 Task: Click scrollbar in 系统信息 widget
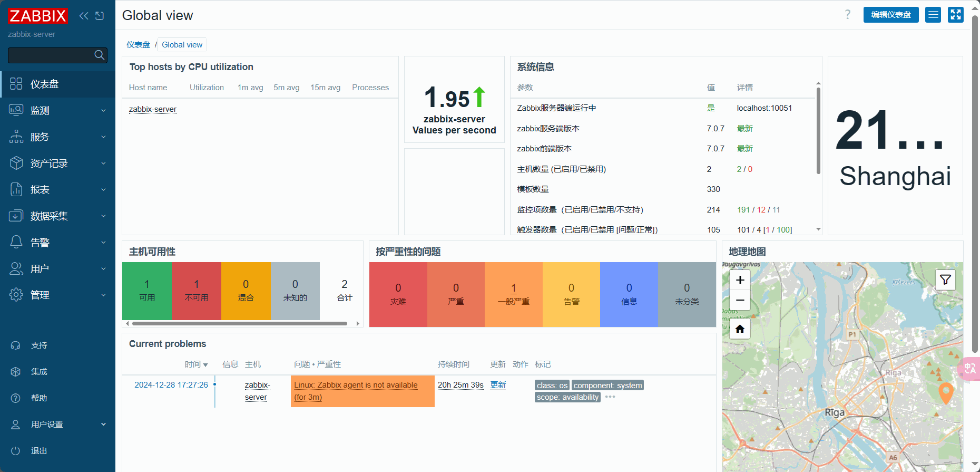pos(818,131)
